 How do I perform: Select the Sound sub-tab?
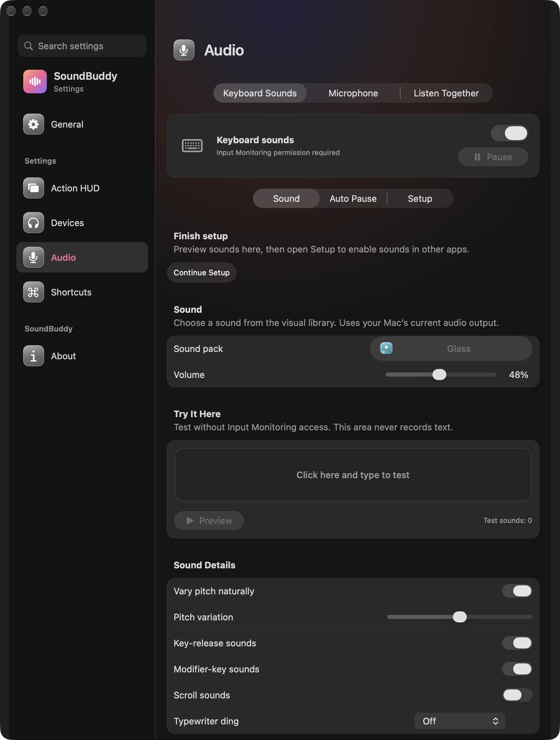point(286,198)
